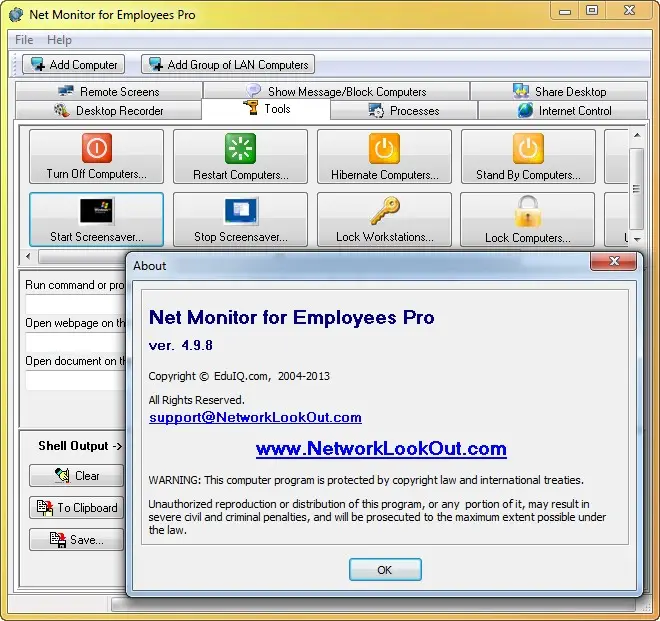This screenshot has width=660, height=621.
Task: Visit the www.NetworkLookOut.com link
Action: click(x=381, y=448)
